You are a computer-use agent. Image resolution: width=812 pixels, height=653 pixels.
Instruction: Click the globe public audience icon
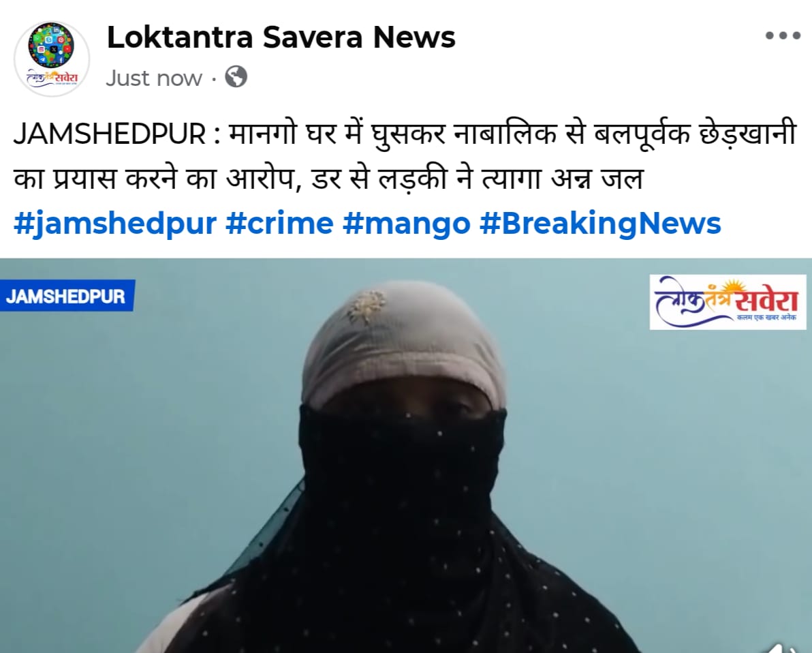[236, 77]
